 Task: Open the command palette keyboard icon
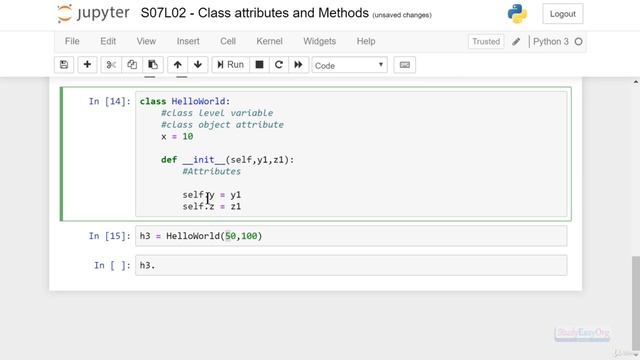404,65
